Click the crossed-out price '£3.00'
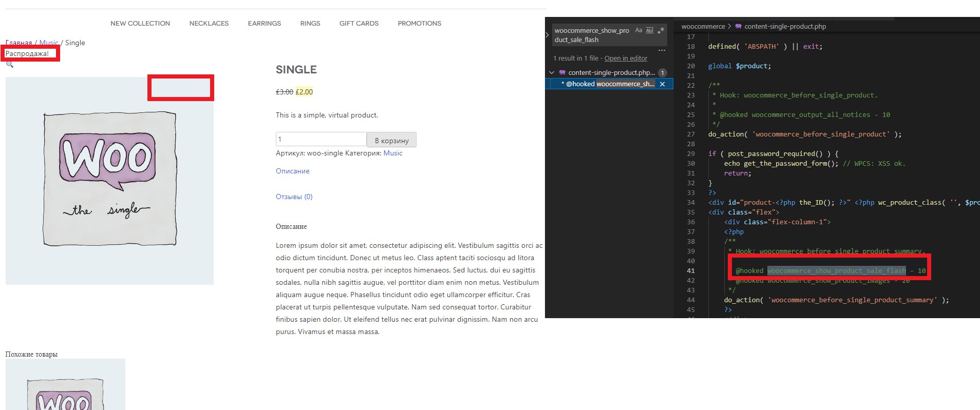 coord(285,92)
